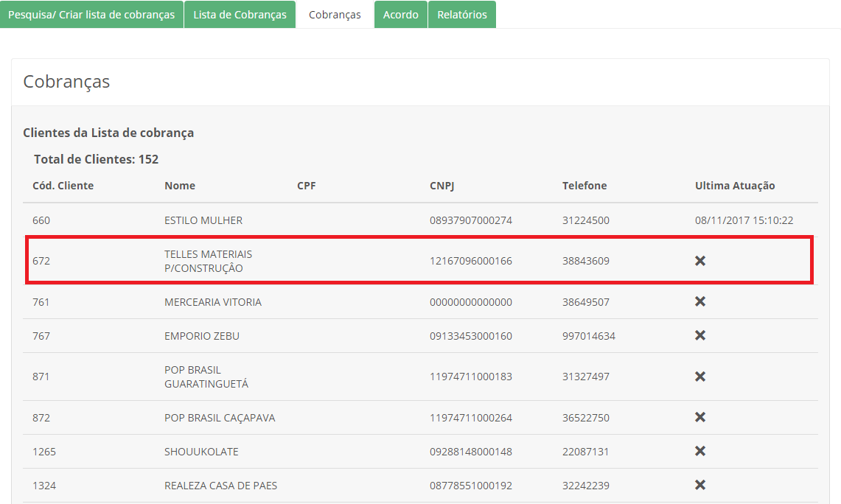
Task: Select client name EMPORIO ZEBU
Action: click(202, 336)
